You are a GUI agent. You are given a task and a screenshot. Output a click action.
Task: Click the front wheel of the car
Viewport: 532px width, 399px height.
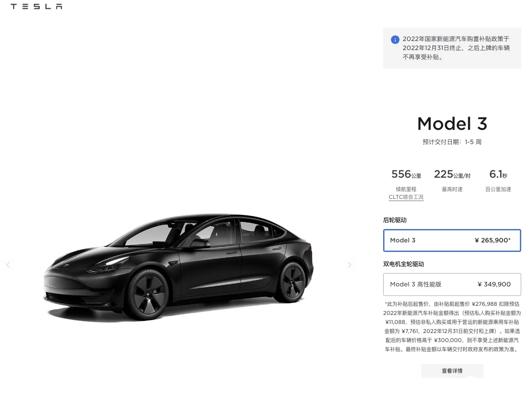pyautogui.click(x=148, y=295)
